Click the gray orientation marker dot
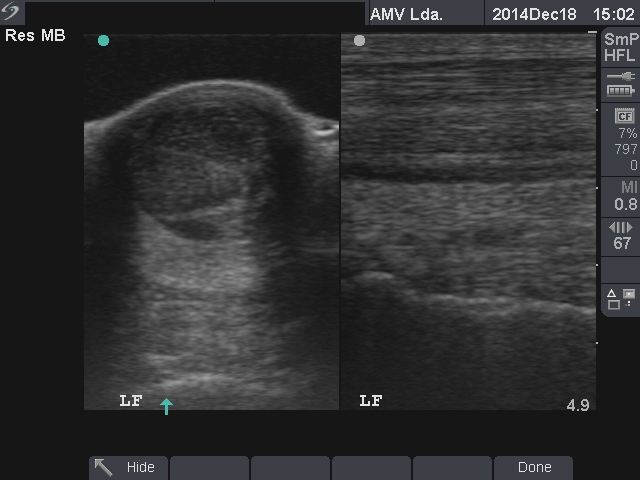640x480 pixels. (x=360, y=41)
